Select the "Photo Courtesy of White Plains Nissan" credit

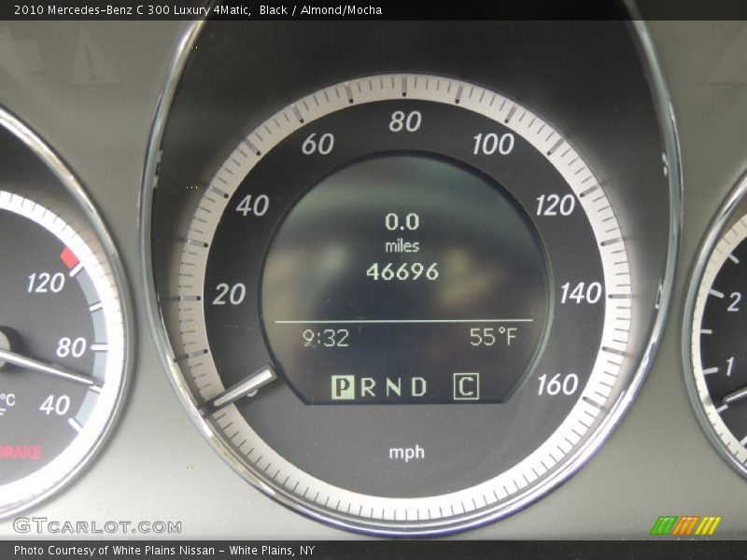pyautogui.click(x=114, y=551)
